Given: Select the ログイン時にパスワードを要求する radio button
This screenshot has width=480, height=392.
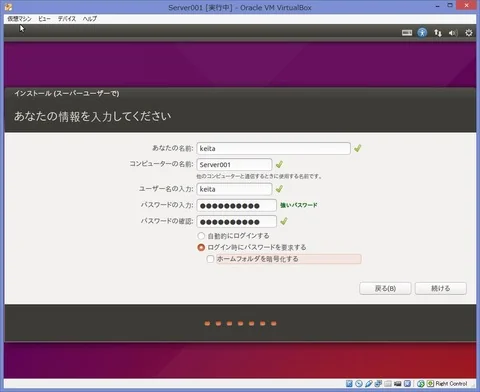Looking at the screenshot, I should point(201,247).
